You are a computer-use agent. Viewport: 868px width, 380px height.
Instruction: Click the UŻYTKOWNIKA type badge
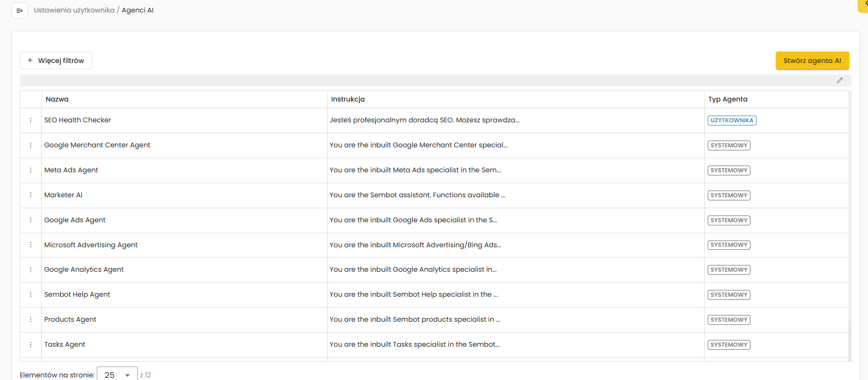732,120
